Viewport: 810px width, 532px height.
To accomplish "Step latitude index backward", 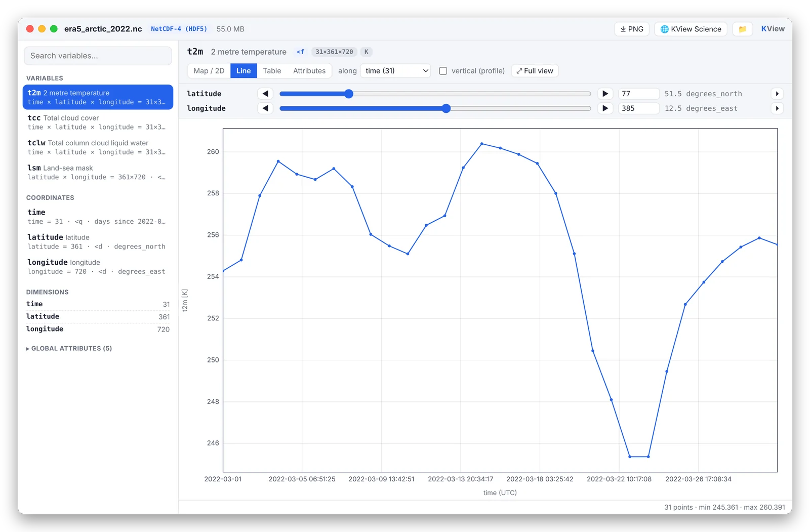I will tap(265, 94).
